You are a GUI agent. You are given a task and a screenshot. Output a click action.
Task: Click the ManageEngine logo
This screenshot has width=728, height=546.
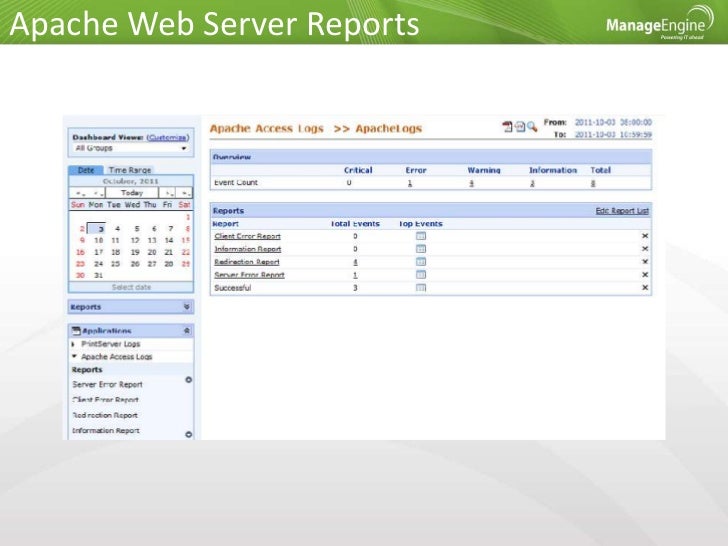(659, 23)
